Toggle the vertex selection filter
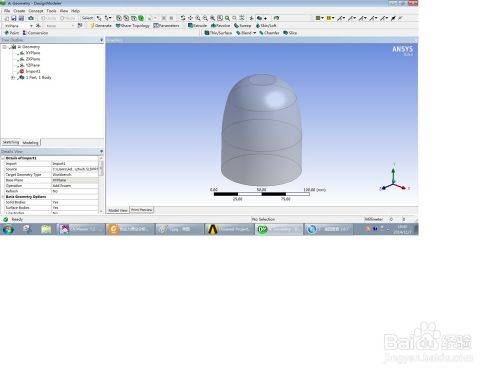The image size is (500, 375). 119,18
